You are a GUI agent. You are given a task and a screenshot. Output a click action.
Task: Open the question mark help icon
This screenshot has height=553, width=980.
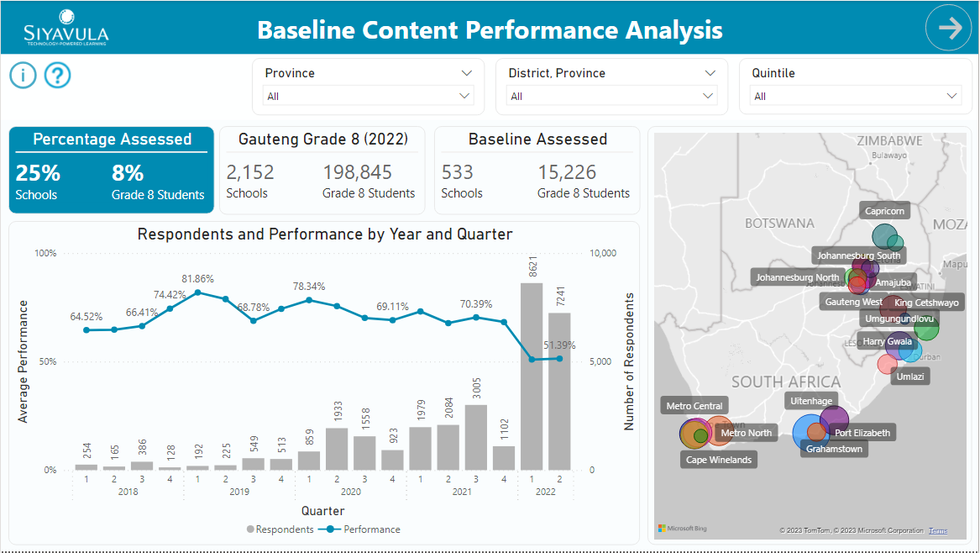[x=57, y=75]
